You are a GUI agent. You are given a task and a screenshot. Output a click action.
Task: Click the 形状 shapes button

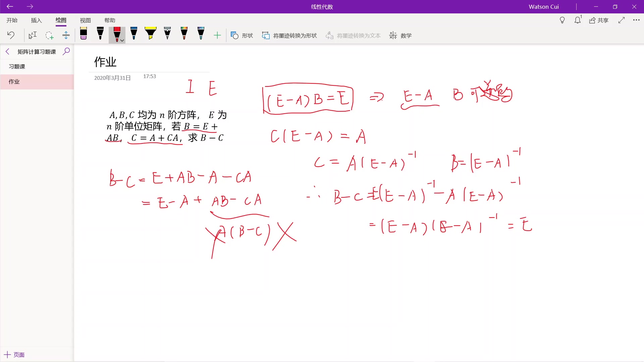(242, 36)
